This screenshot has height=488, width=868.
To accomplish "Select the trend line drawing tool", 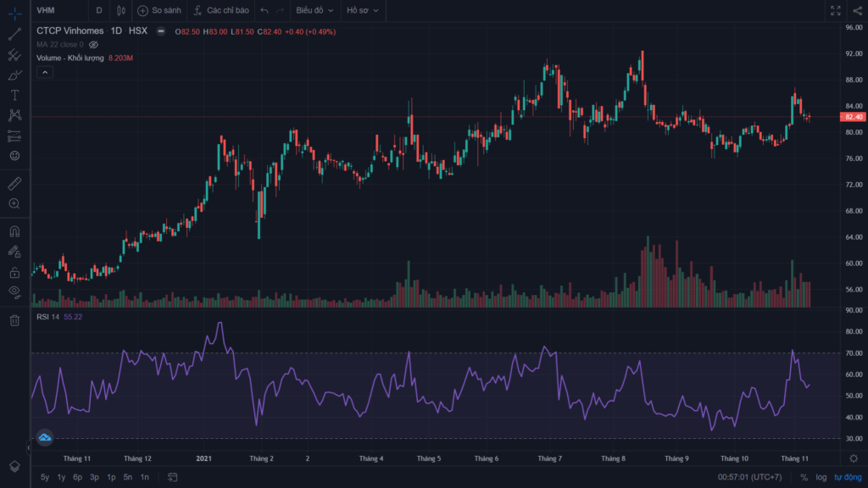I will (15, 34).
